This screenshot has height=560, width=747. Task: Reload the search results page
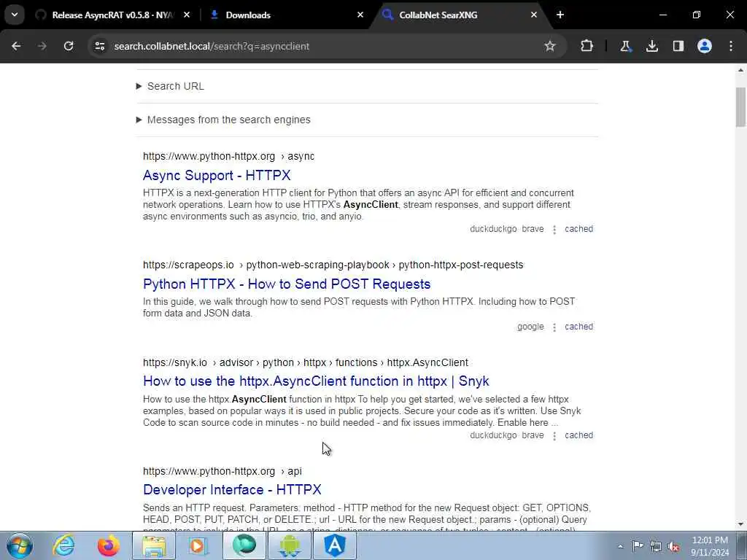pyautogui.click(x=69, y=46)
